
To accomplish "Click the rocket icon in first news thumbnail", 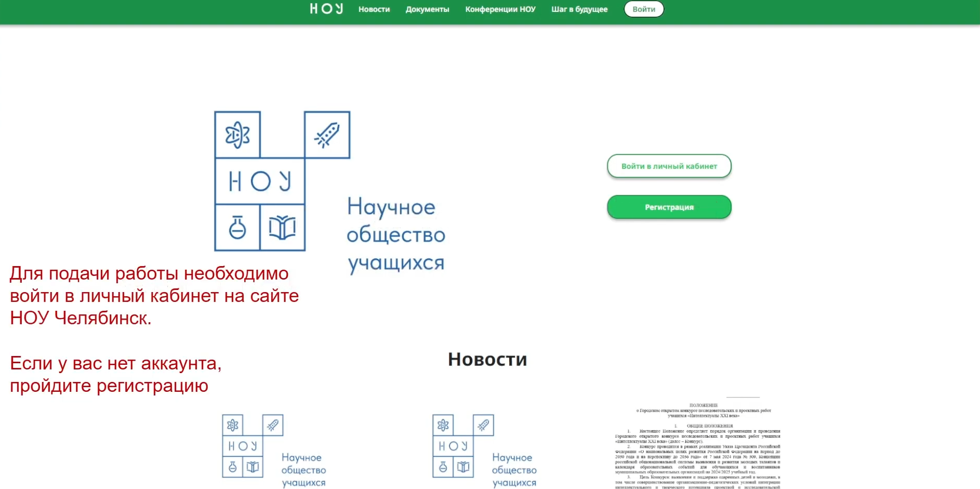I will (273, 426).
